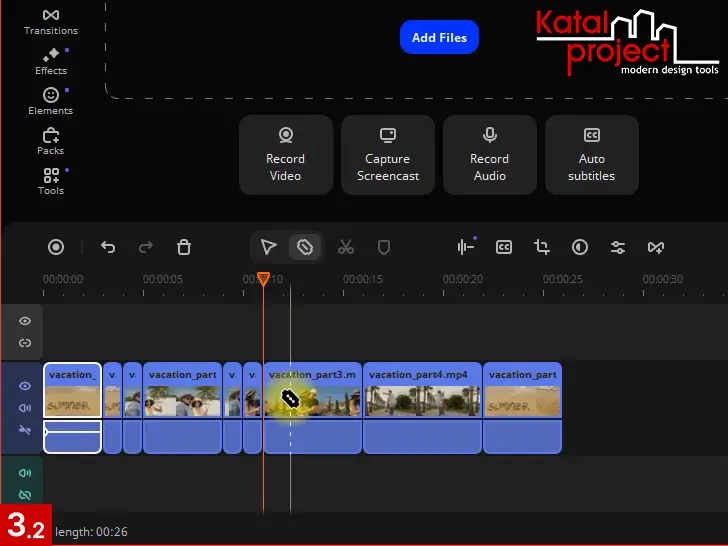Image resolution: width=728 pixels, height=546 pixels.
Task: Open the Transitions tab
Action: [x=51, y=21]
